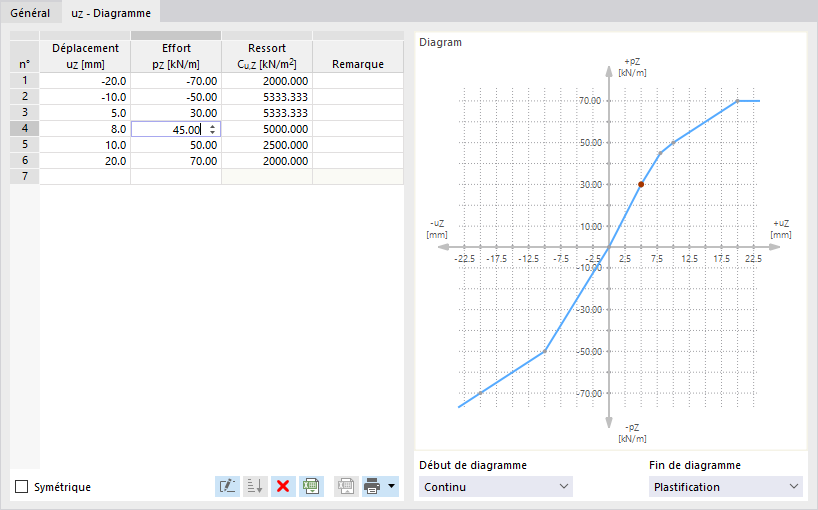
Task: Select row header number 3
Action: pyautogui.click(x=25, y=113)
